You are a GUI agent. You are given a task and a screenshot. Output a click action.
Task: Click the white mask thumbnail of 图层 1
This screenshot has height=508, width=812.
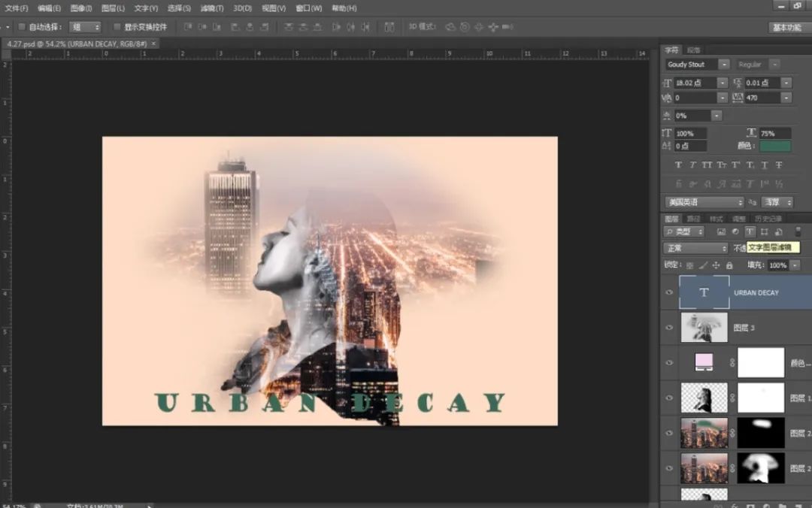click(x=761, y=398)
